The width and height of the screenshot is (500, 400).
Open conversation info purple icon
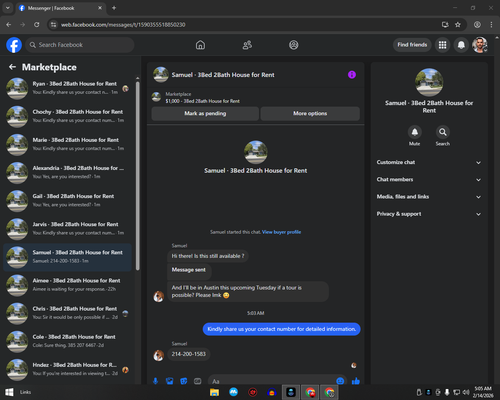point(352,75)
